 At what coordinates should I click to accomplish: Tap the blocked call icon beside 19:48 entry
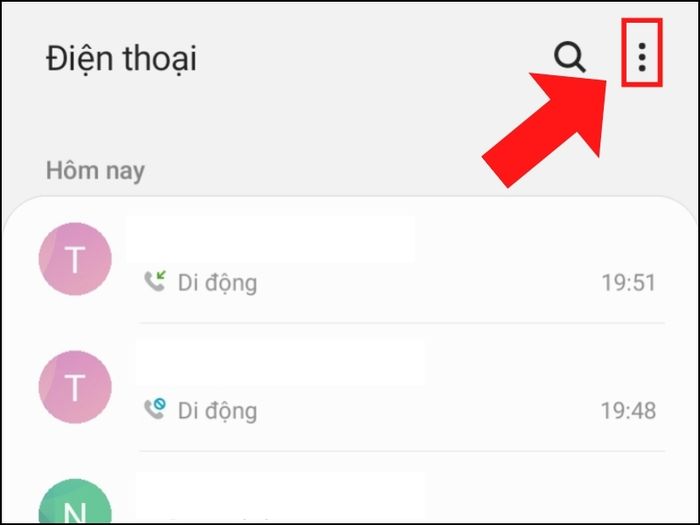click(x=155, y=409)
